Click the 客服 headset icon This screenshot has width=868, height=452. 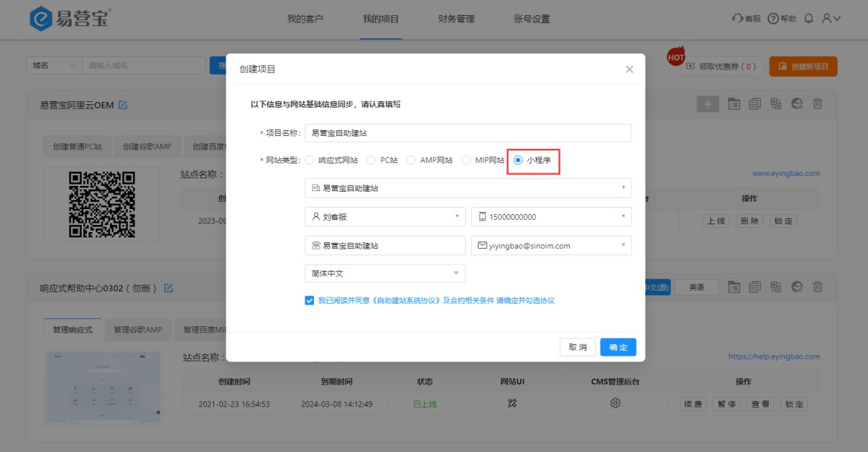click(737, 19)
